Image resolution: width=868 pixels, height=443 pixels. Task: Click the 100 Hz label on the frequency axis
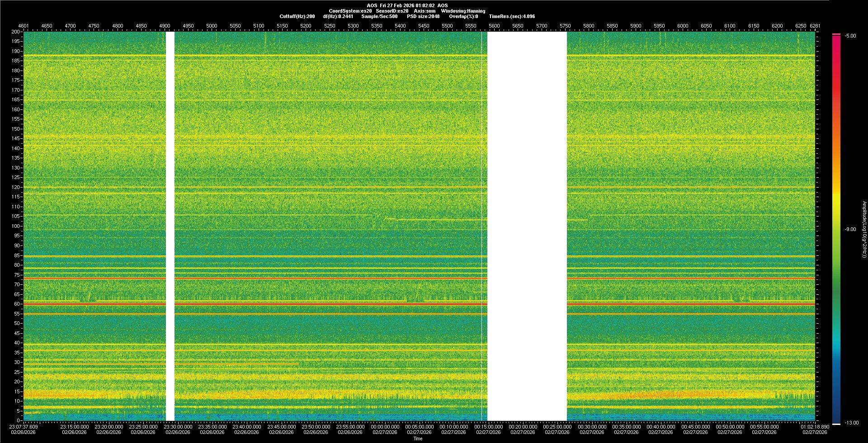[15, 226]
